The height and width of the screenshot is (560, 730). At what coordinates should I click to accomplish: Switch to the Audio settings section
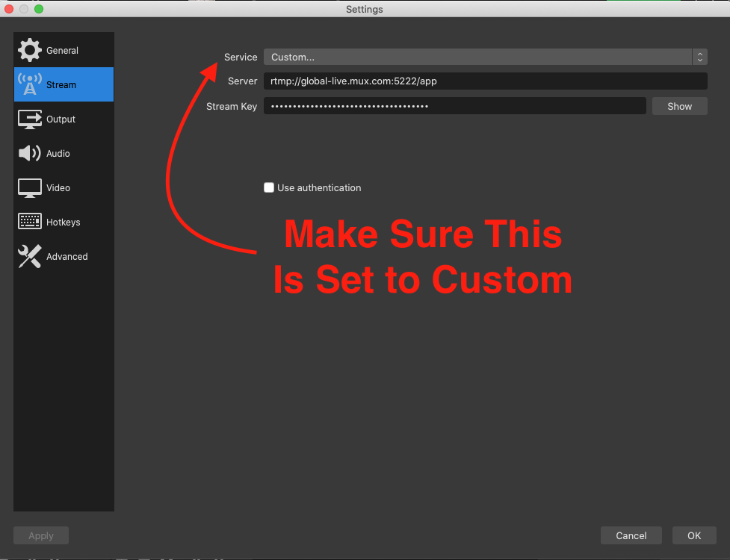tap(64, 153)
